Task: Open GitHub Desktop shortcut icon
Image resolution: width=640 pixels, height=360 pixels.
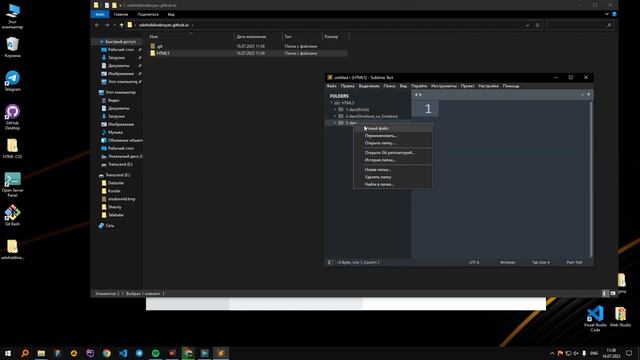Action: (13, 117)
